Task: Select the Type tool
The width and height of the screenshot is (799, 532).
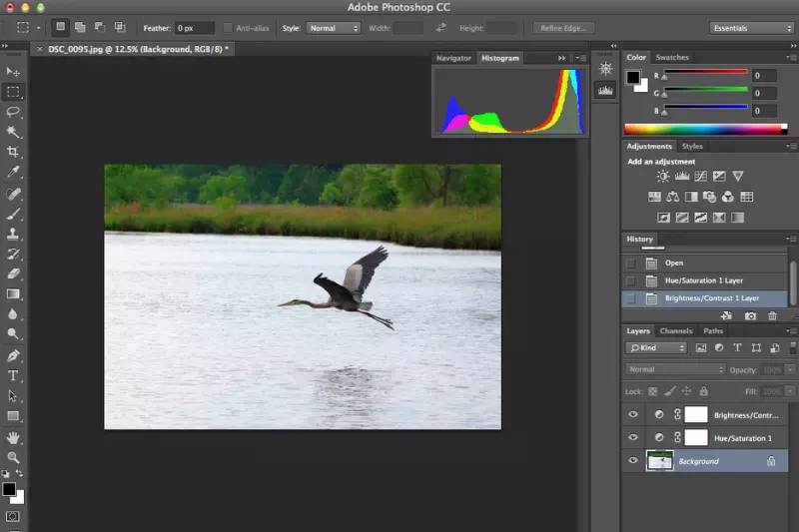Action: click(x=13, y=375)
